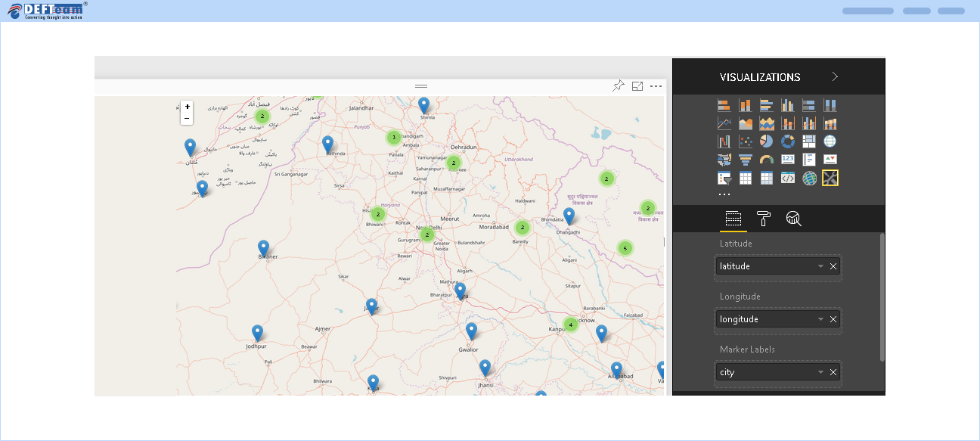Image resolution: width=980 pixels, height=441 pixels.
Task: Open the longitude field dropdown arrow
Action: tap(820, 319)
